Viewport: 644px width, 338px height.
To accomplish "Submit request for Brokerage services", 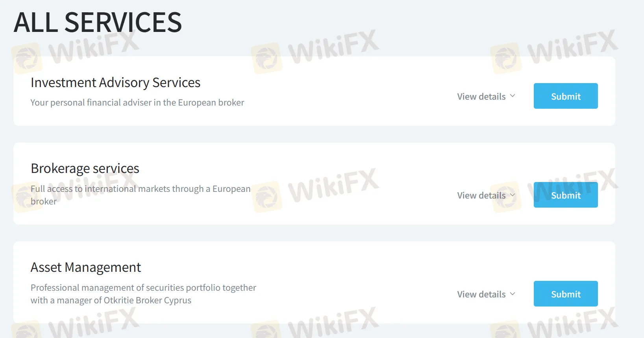I will [566, 195].
